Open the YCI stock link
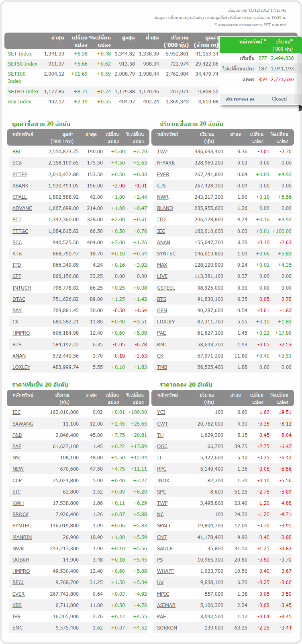The width and height of the screenshot is (302, 644). tap(161, 412)
